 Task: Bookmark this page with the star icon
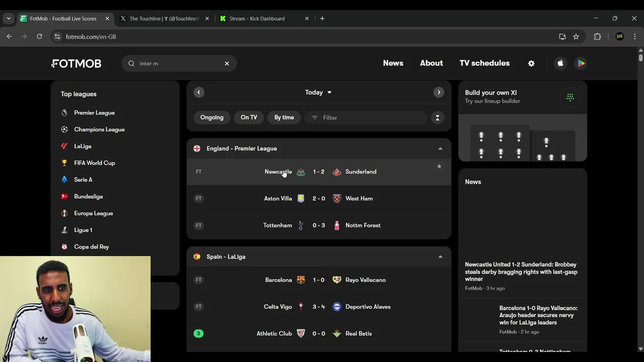click(x=576, y=37)
